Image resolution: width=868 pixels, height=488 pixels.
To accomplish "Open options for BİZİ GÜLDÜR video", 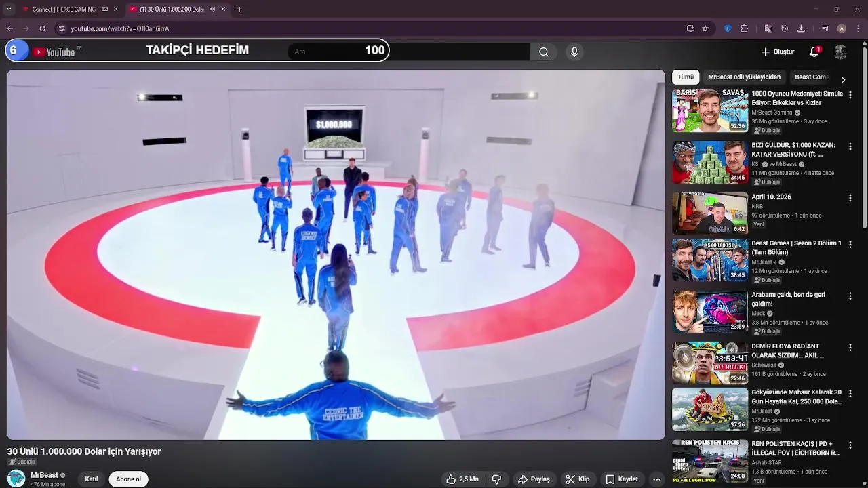I will pos(850,146).
